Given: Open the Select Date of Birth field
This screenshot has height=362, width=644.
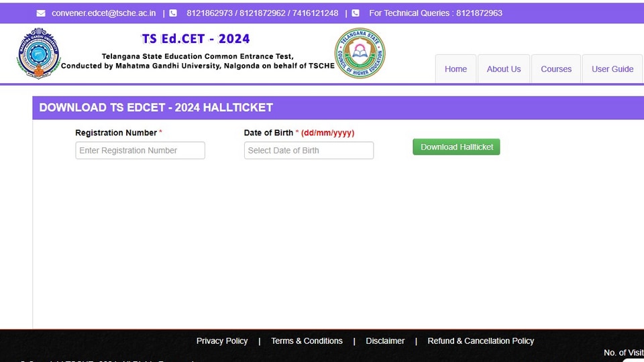Looking at the screenshot, I should (309, 150).
